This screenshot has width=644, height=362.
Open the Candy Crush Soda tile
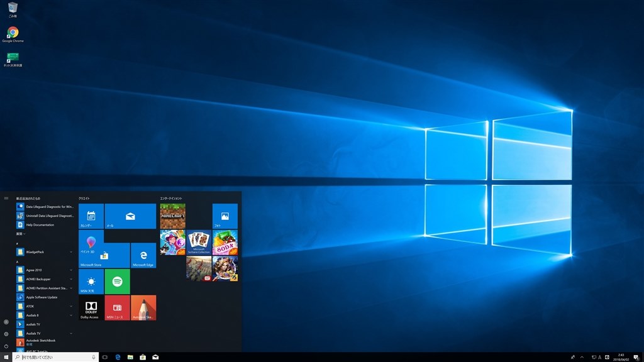[x=225, y=242]
